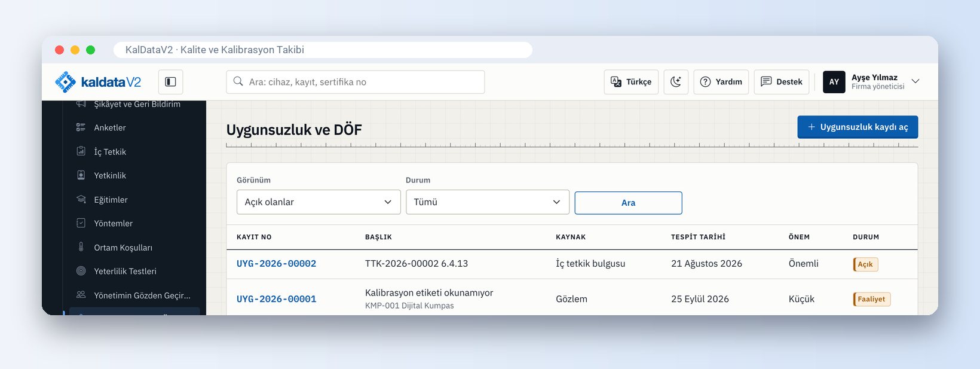Click the Anketler list icon

click(x=81, y=127)
